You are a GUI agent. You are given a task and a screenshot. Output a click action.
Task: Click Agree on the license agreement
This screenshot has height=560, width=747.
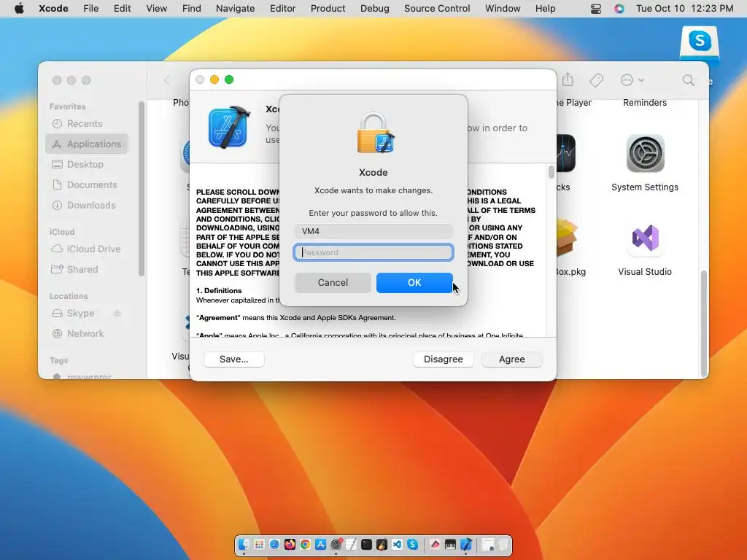point(511,359)
